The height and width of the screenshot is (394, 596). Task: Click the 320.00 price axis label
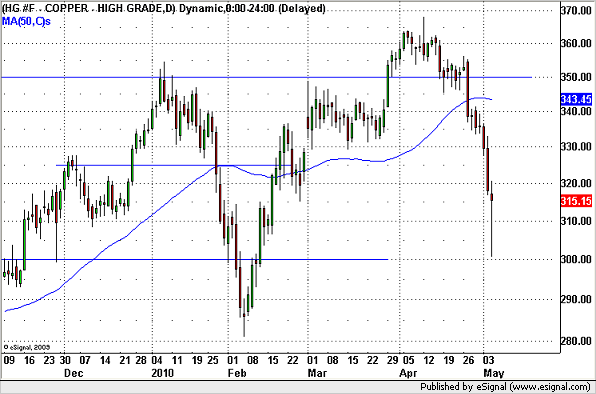coord(576,183)
